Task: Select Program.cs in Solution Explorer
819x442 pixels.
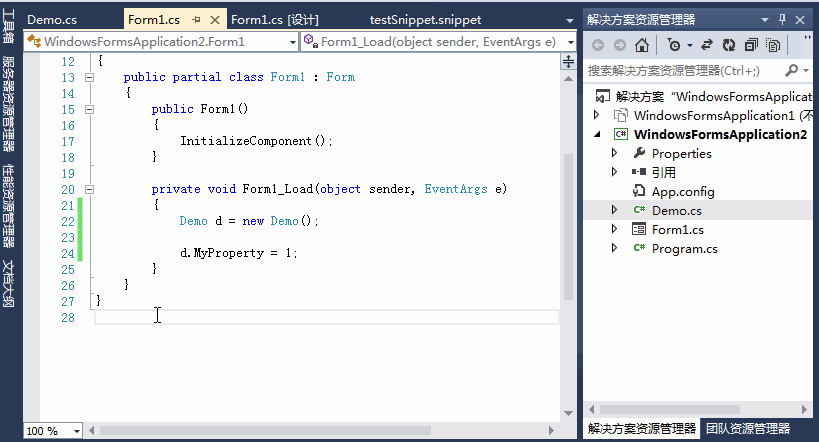Action: [684, 249]
